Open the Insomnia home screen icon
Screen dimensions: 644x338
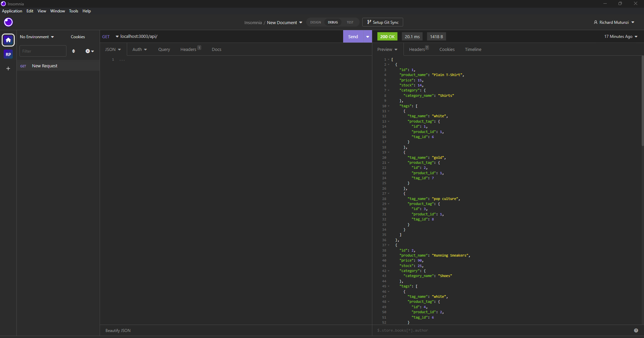coord(8,40)
